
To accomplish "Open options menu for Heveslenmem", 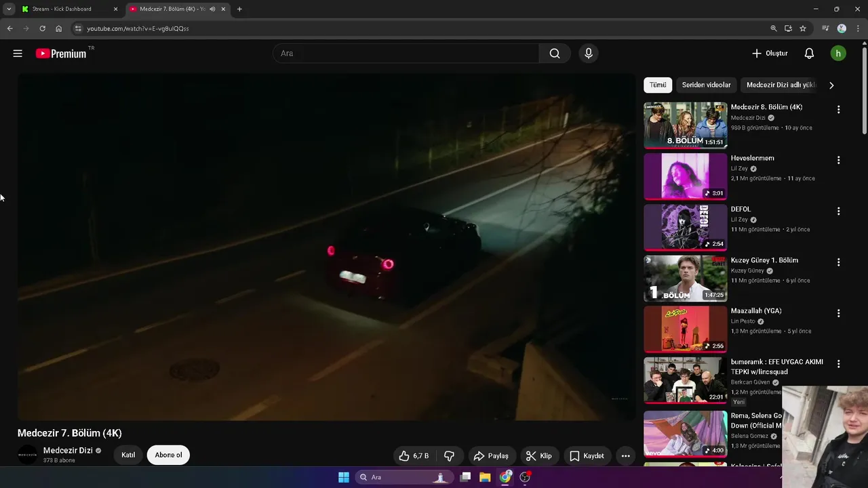I will (x=838, y=161).
